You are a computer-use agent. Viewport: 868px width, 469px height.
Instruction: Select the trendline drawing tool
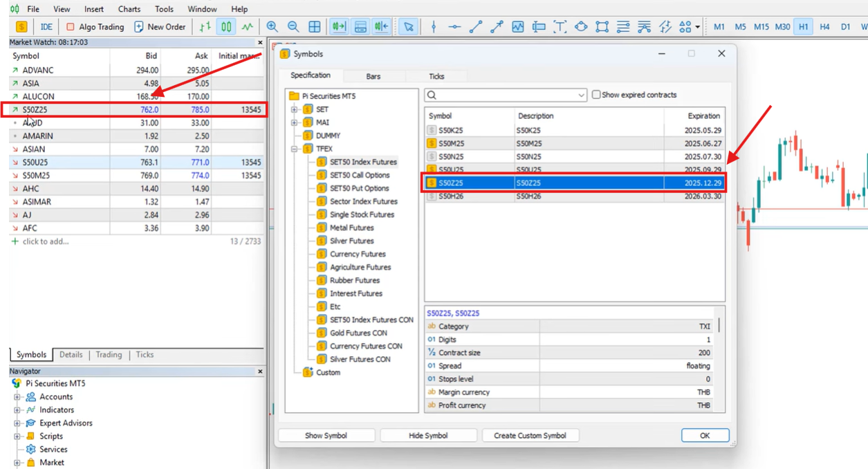click(476, 27)
